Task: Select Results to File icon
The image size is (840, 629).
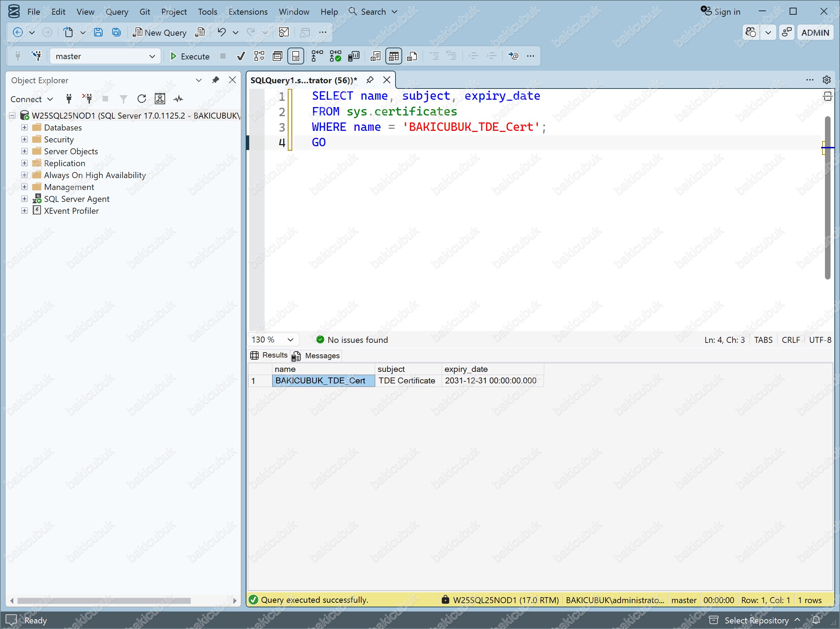Action: point(412,56)
